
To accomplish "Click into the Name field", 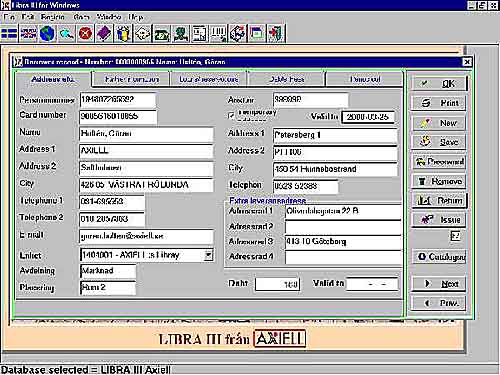I will (x=146, y=134).
